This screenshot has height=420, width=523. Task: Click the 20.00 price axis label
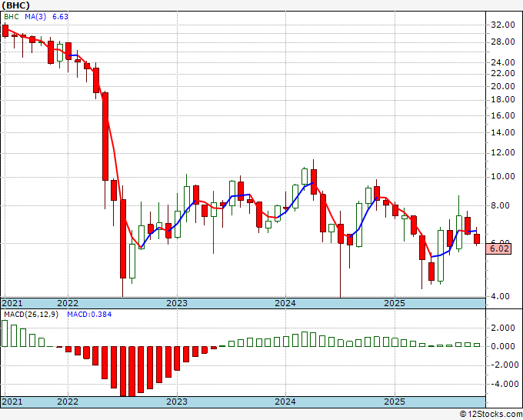pyautogui.click(x=503, y=86)
